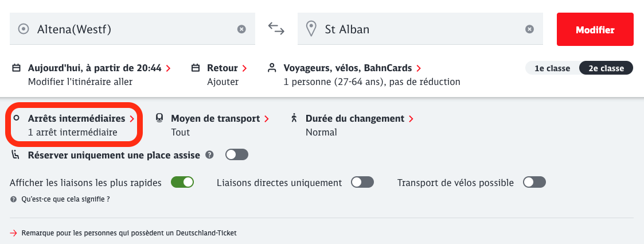The height and width of the screenshot is (244, 644).
Task: Click the return calendar icon beside Retour
Action: point(195,68)
